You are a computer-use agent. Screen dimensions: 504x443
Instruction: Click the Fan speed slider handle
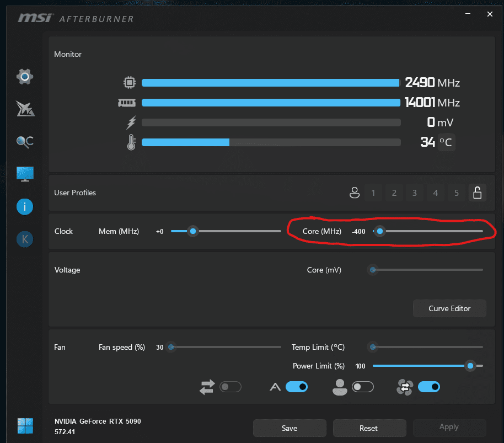tap(171, 347)
